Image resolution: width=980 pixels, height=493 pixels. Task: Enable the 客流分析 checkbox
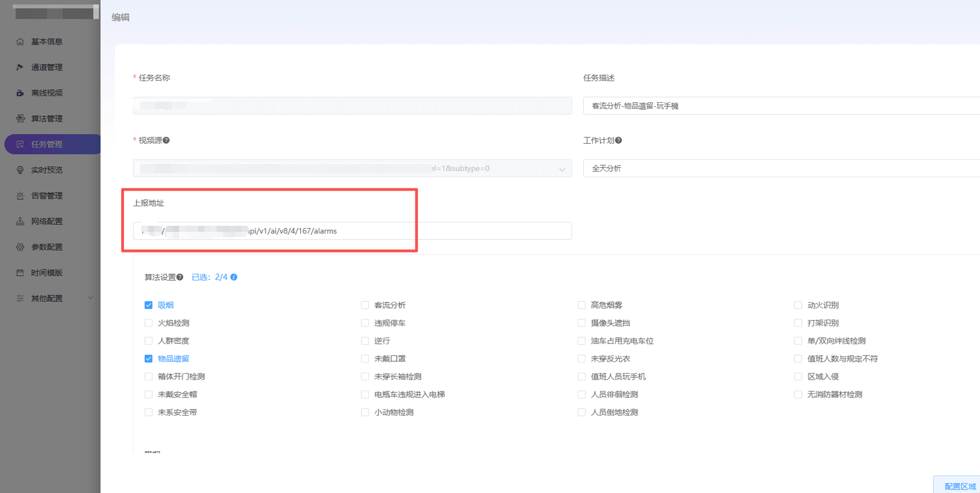pyautogui.click(x=365, y=305)
